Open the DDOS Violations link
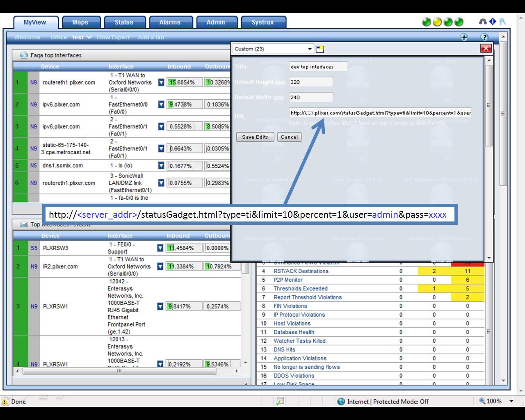525x420 pixels. click(x=294, y=376)
